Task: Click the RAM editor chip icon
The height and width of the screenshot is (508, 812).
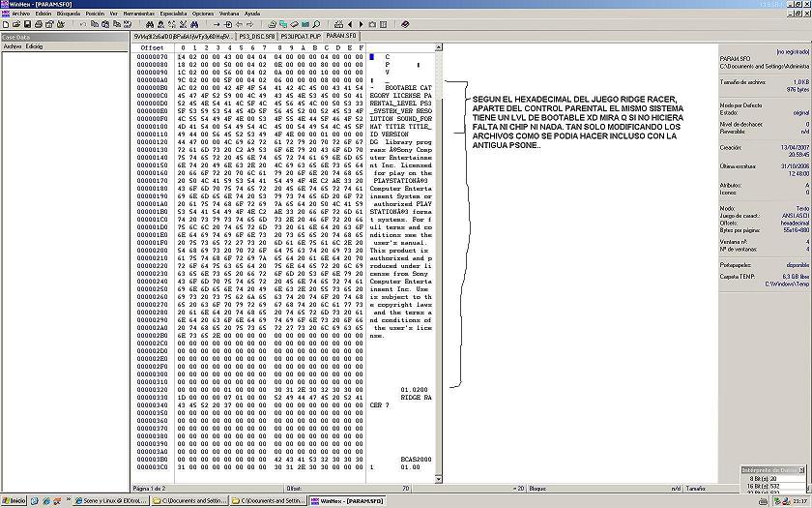Action: click(294, 24)
